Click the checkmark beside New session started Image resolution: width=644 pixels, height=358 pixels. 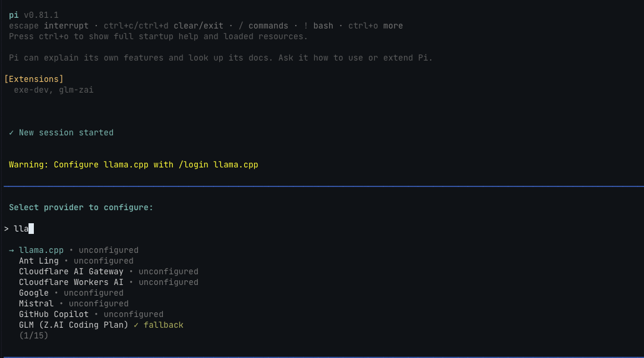point(11,132)
